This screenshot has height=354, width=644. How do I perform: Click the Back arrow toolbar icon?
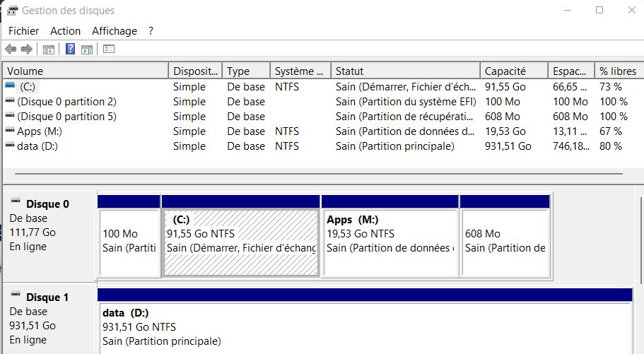tap(11, 49)
